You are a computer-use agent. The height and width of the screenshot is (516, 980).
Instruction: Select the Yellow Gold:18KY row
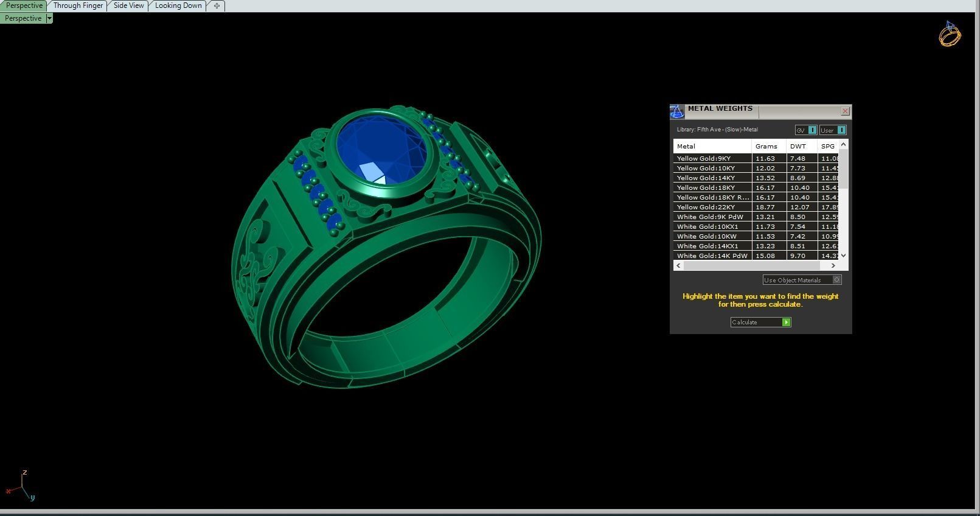756,187
